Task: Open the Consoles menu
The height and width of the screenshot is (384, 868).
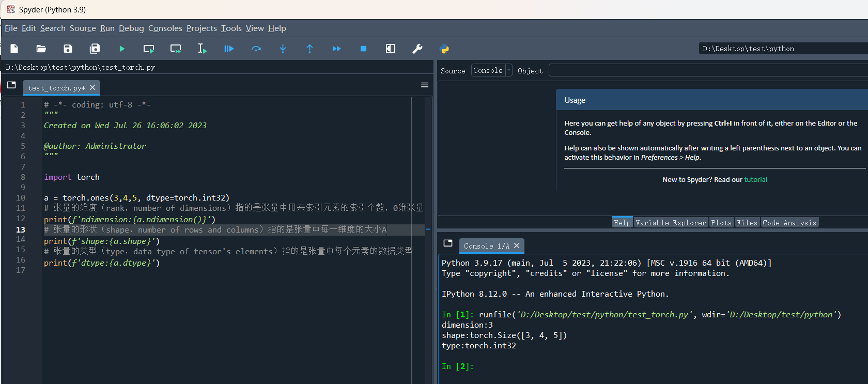Action: click(165, 28)
